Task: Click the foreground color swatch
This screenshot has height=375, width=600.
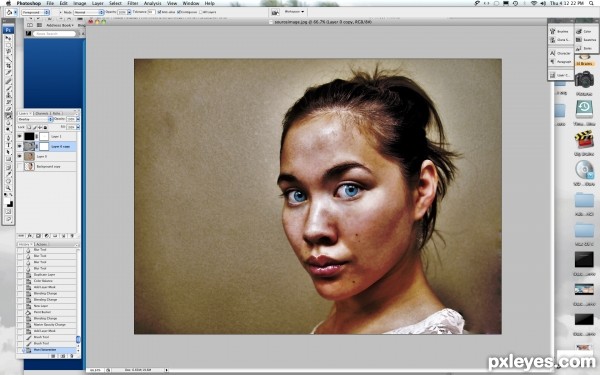Action: pyautogui.click(x=7, y=201)
